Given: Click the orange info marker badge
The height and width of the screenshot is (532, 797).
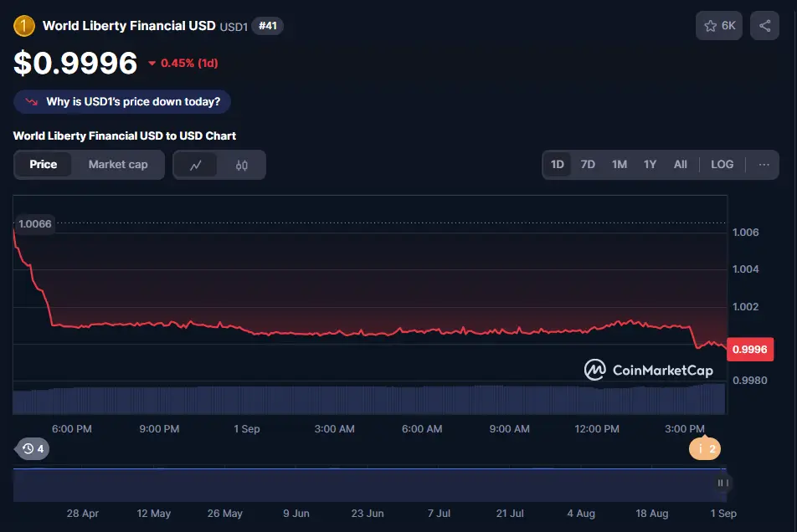Looking at the screenshot, I should pos(704,449).
